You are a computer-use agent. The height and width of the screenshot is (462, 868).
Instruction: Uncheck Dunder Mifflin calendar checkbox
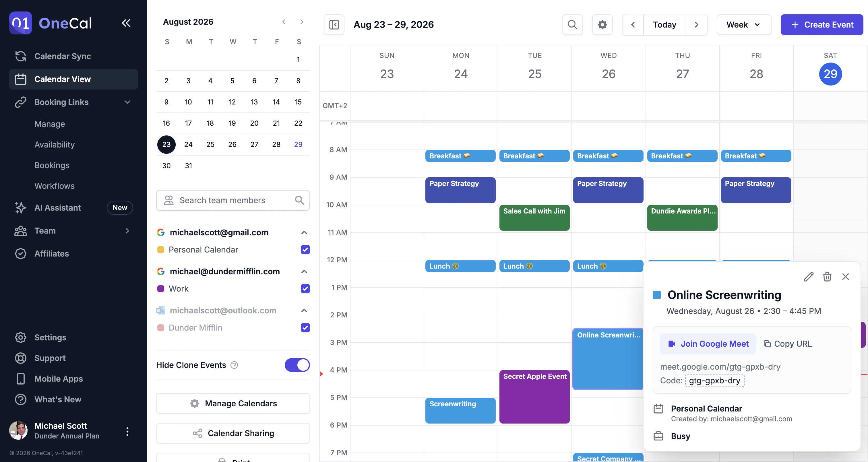(x=305, y=328)
